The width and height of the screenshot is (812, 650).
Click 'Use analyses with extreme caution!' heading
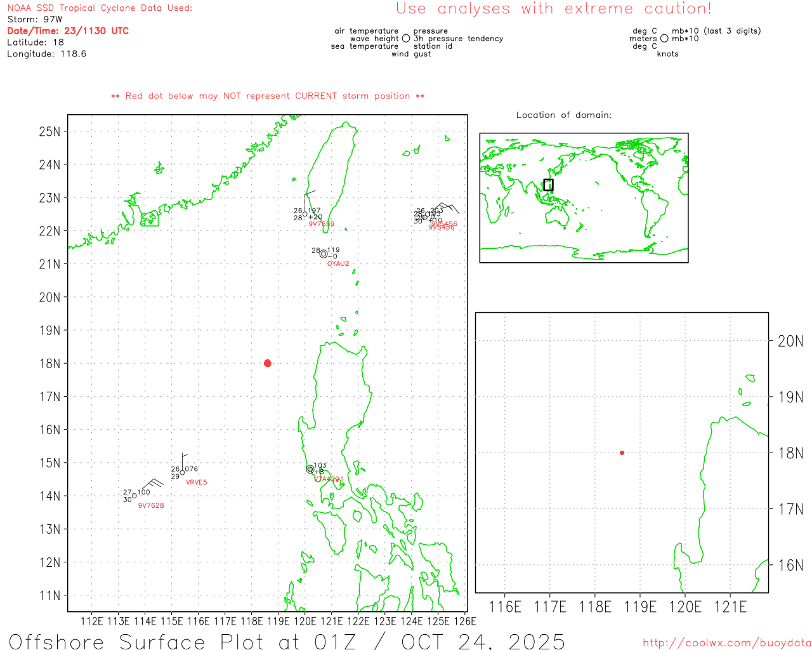pyautogui.click(x=553, y=9)
